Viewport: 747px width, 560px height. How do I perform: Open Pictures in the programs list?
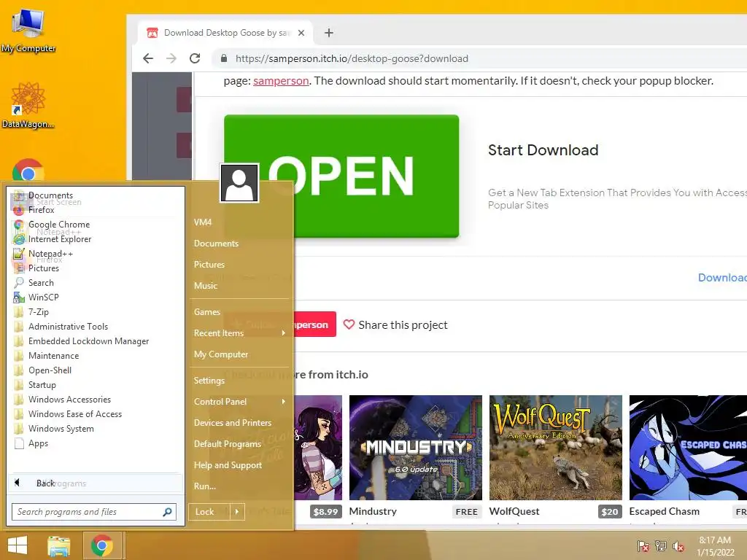click(43, 268)
